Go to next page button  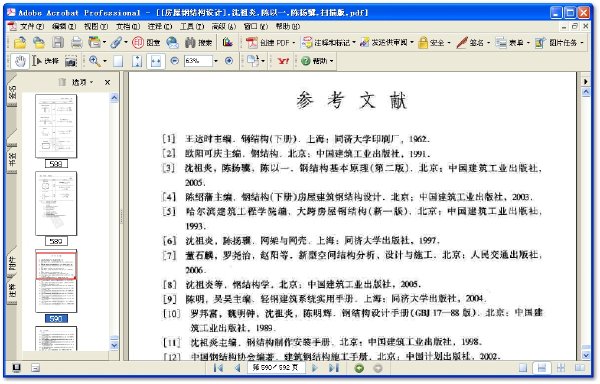315,368
